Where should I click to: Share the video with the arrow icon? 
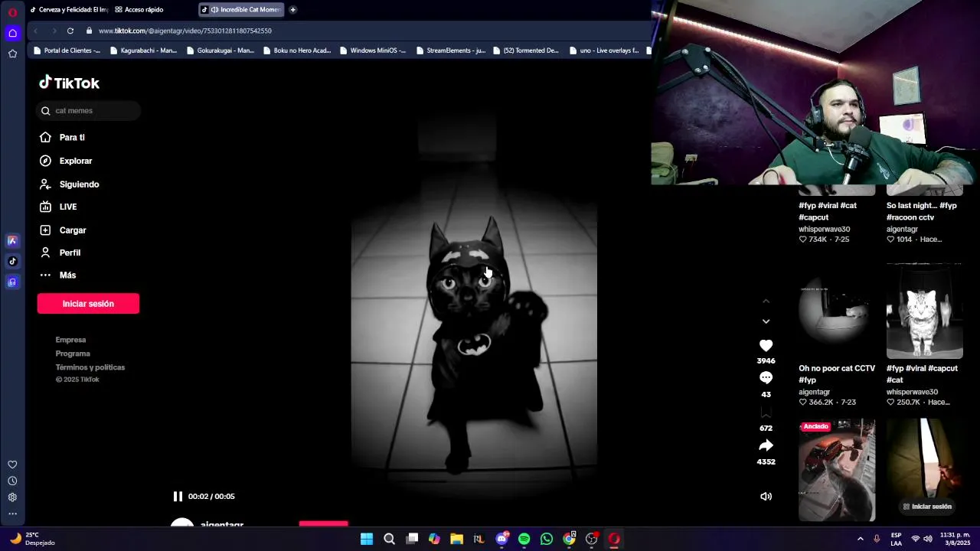(766, 445)
